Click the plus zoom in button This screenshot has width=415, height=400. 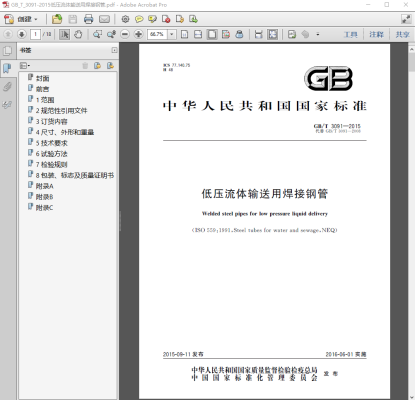click(139, 34)
